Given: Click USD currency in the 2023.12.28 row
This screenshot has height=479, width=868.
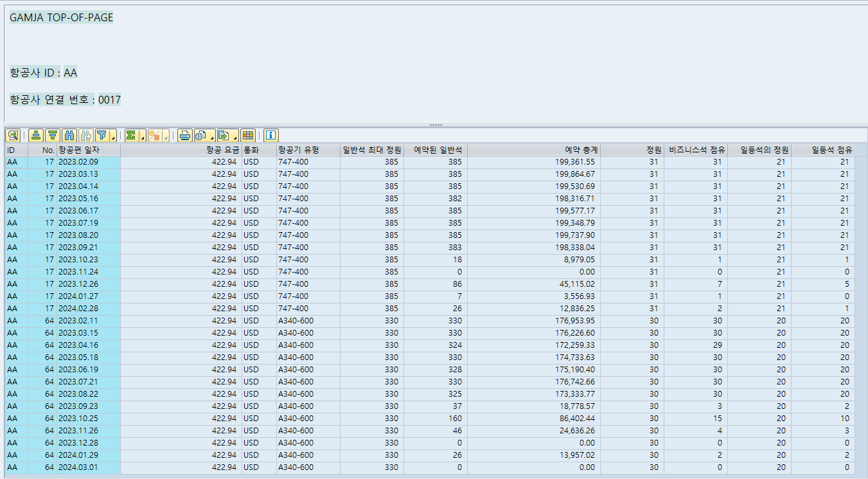Looking at the screenshot, I should pos(259,443).
